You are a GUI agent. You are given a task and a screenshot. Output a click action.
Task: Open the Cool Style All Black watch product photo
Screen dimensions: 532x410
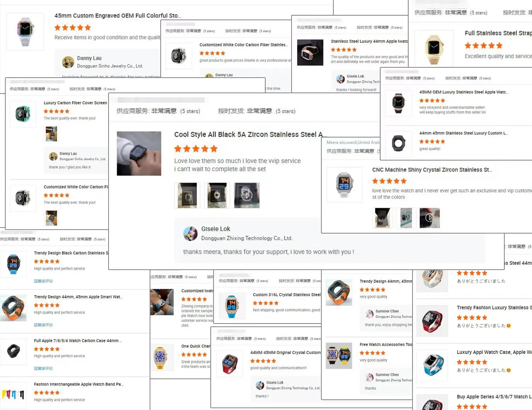pyautogui.click(x=139, y=153)
